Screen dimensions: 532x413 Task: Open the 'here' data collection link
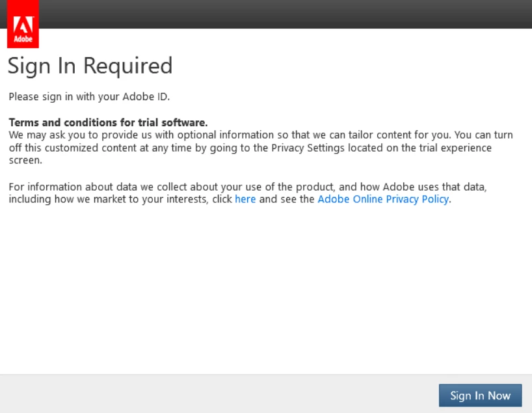pyautogui.click(x=245, y=199)
